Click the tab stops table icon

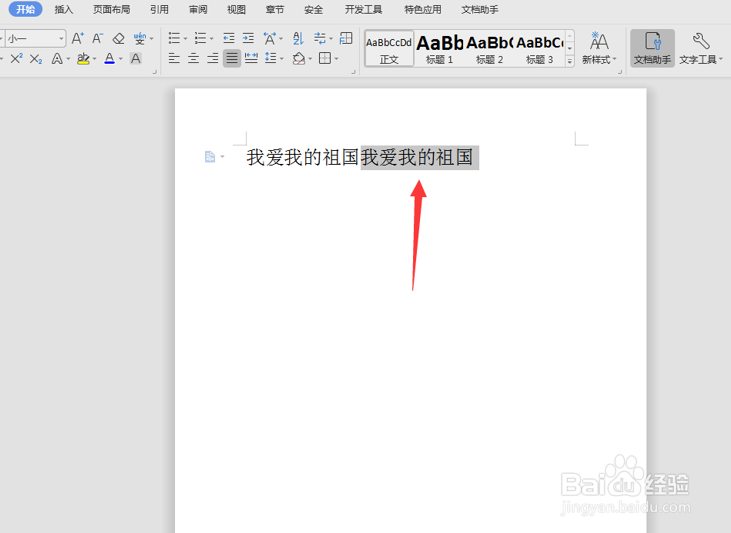pos(346,38)
